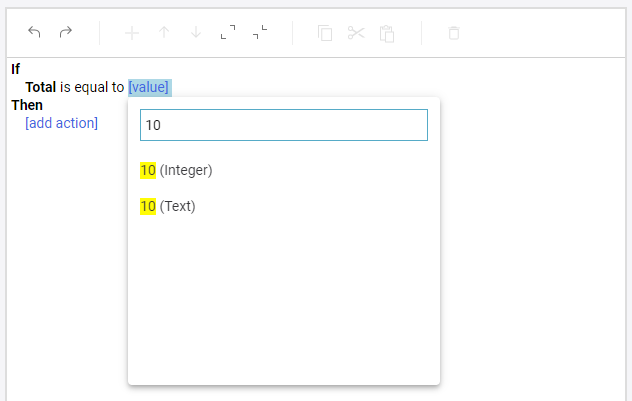Click the paste clipboard icon

pyautogui.click(x=387, y=33)
